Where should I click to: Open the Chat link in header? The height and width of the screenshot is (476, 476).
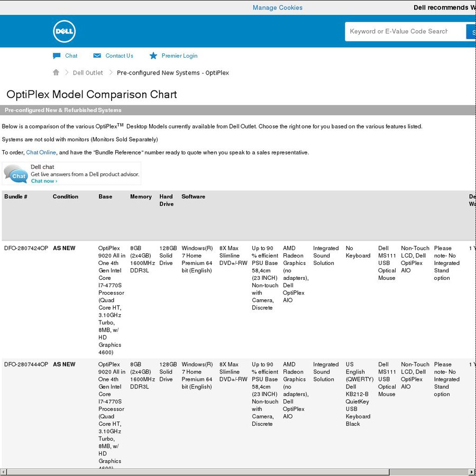pyautogui.click(x=71, y=56)
